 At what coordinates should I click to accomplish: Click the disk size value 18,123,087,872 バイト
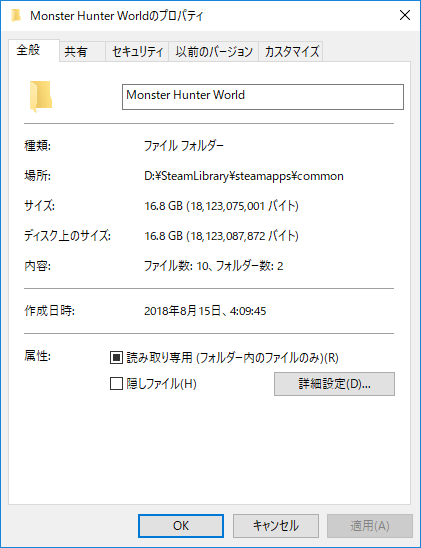(222, 236)
